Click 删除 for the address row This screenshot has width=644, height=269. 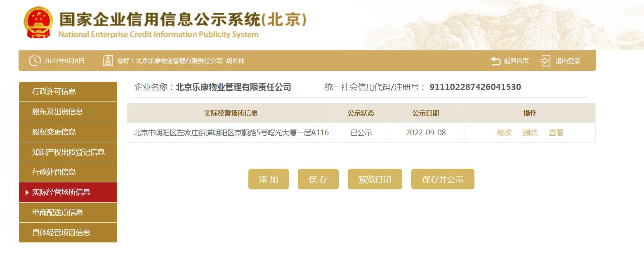click(530, 133)
